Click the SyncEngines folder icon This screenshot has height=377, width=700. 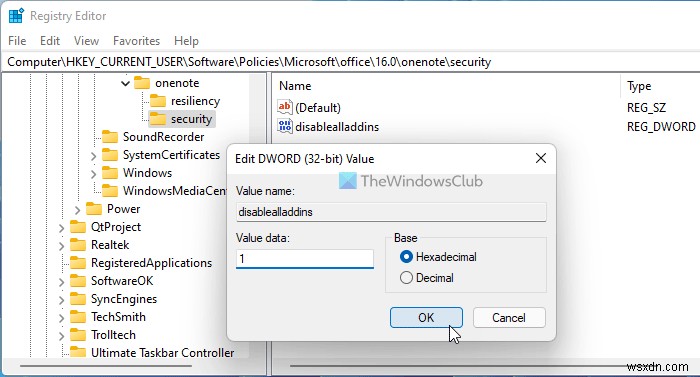pyautogui.click(x=78, y=298)
